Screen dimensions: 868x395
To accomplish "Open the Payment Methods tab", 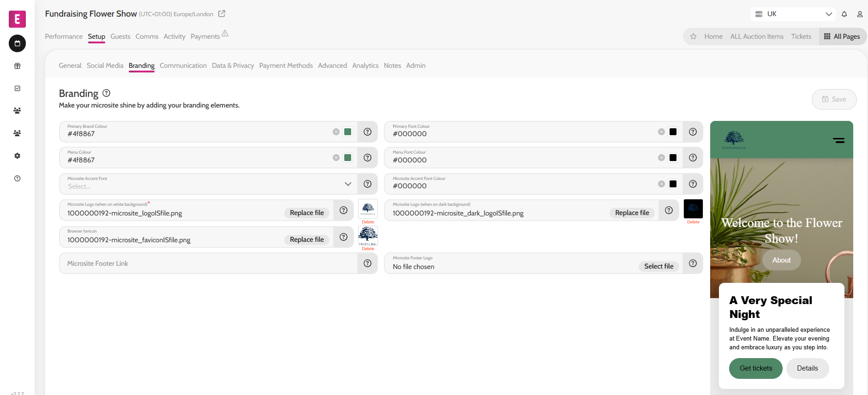I will [x=286, y=66].
